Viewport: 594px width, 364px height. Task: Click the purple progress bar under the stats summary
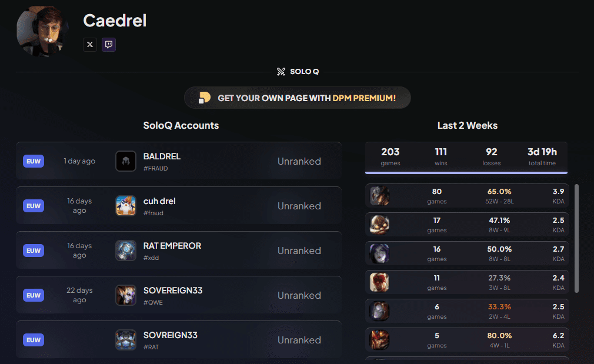(466, 173)
